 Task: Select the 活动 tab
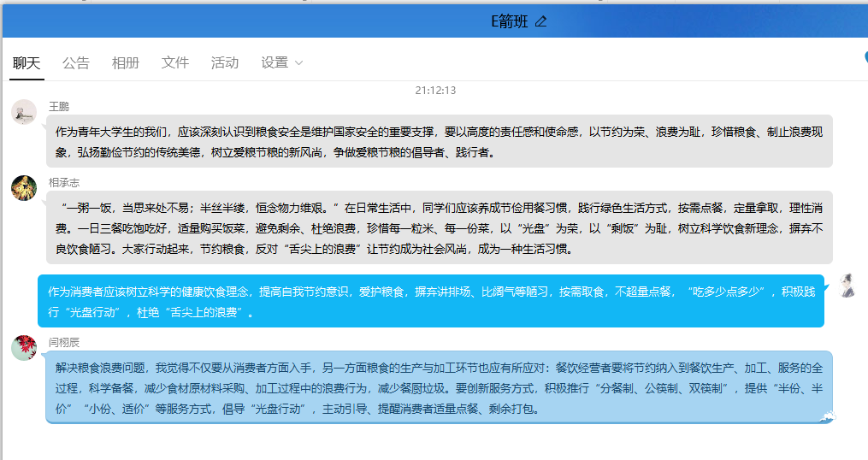click(225, 62)
